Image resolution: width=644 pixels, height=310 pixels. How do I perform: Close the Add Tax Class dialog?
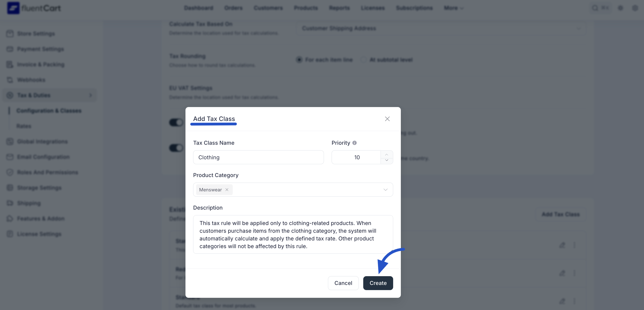[x=387, y=119]
